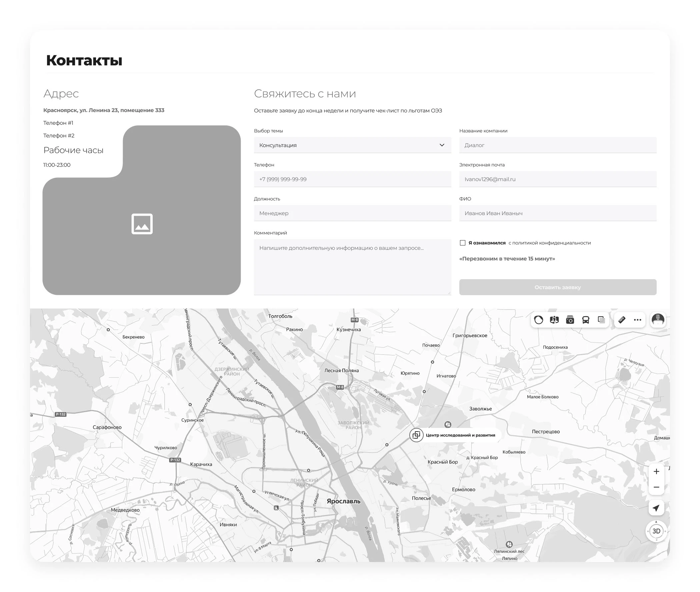Show public transport layer bus icon
The height and width of the screenshot is (592, 700).
click(585, 320)
